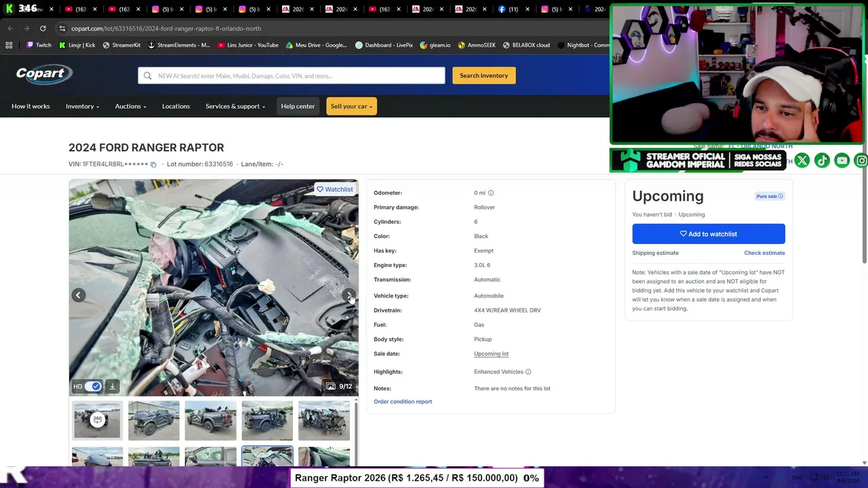Viewport: 868px width, 488px height.
Task: Click the 3.0L 6 engine type value
Action: (482, 265)
